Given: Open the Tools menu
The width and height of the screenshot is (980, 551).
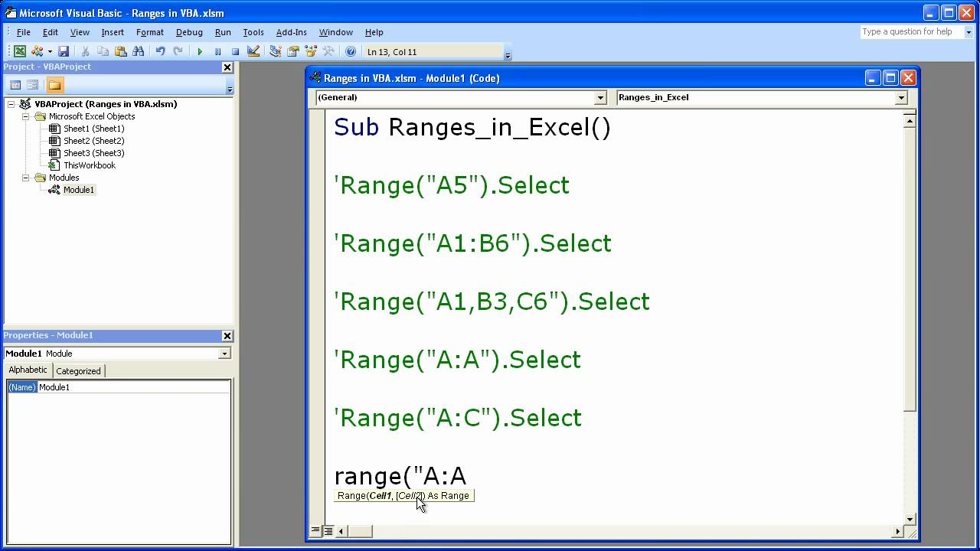Looking at the screenshot, I should [x=253, y=32].
